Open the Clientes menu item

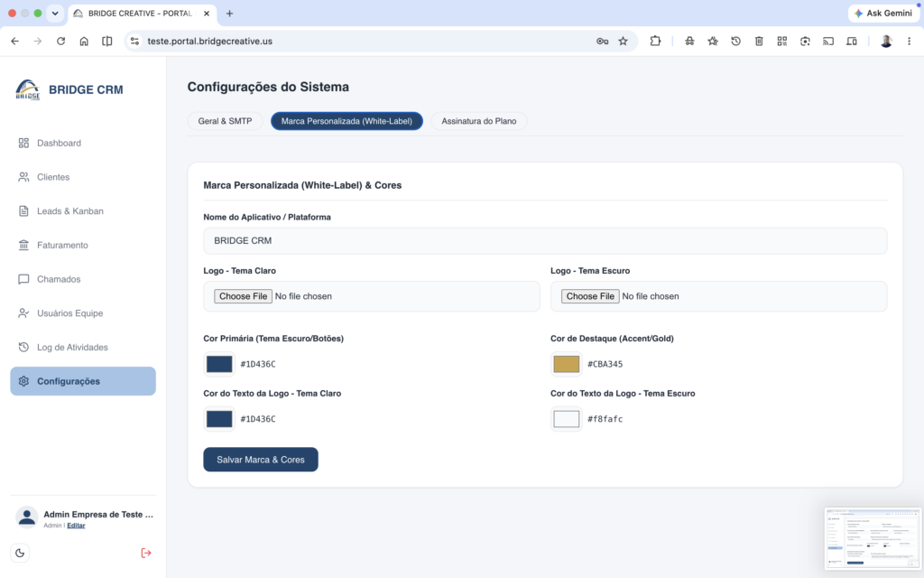tap(83, 177)
